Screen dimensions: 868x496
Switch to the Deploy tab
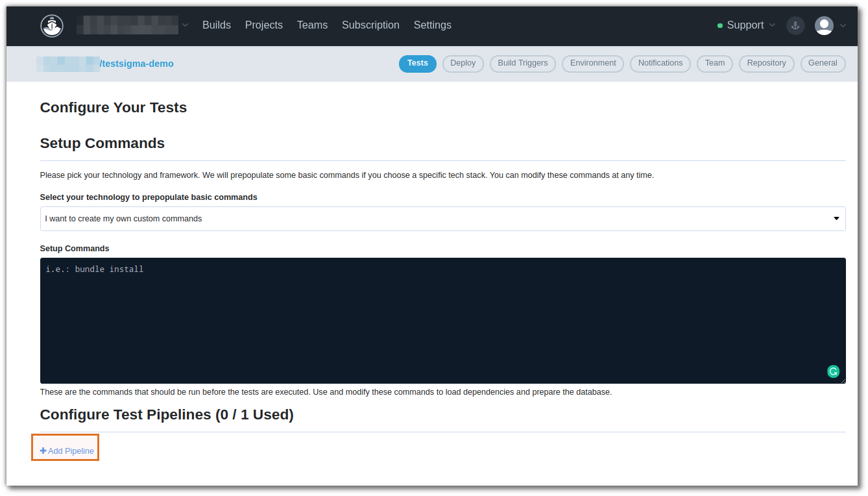[x=463, y=63]
